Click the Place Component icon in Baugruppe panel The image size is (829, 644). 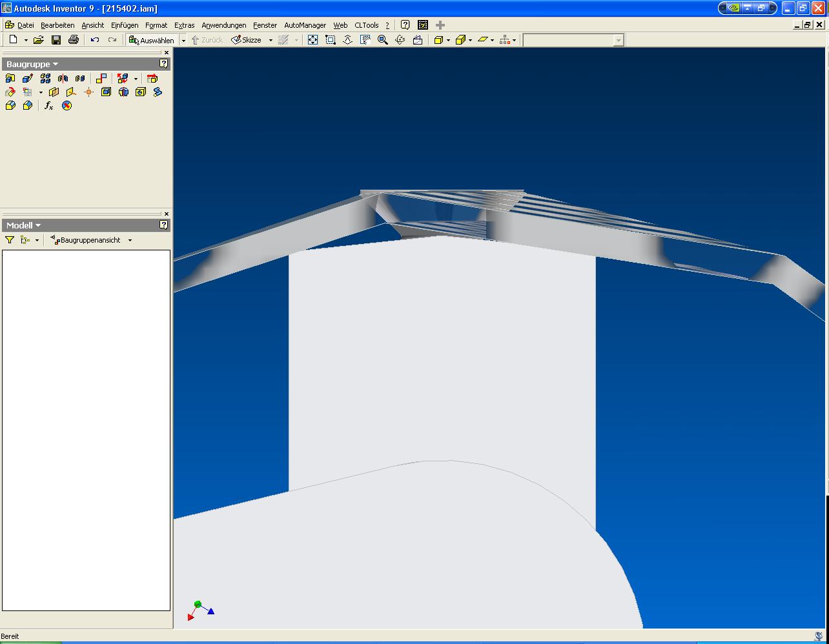tap(10, 79)
